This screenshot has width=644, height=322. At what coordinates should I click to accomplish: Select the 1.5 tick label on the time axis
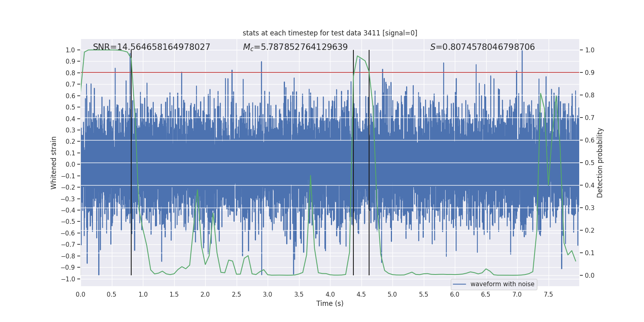pyautogui.click(x=174, y=294)
